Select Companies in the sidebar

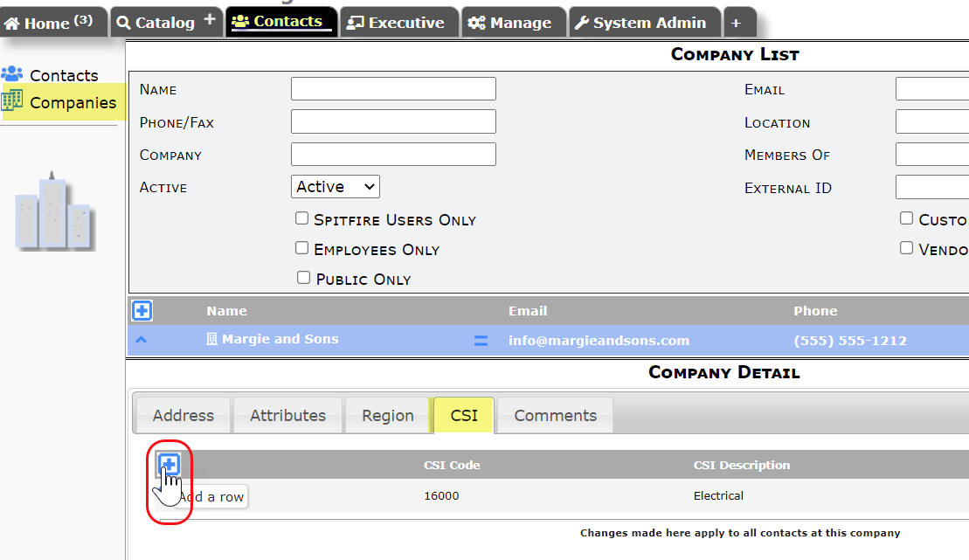[73, 102]
